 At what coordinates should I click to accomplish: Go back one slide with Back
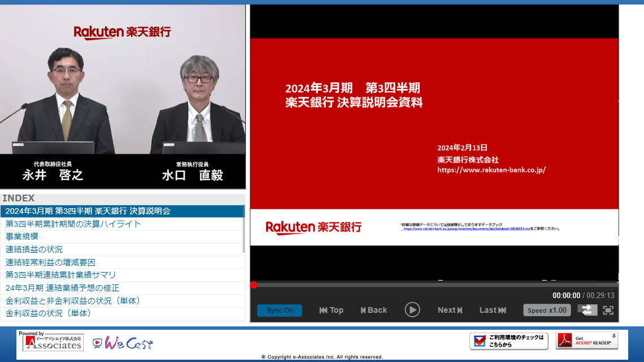(x=373, y=310)
